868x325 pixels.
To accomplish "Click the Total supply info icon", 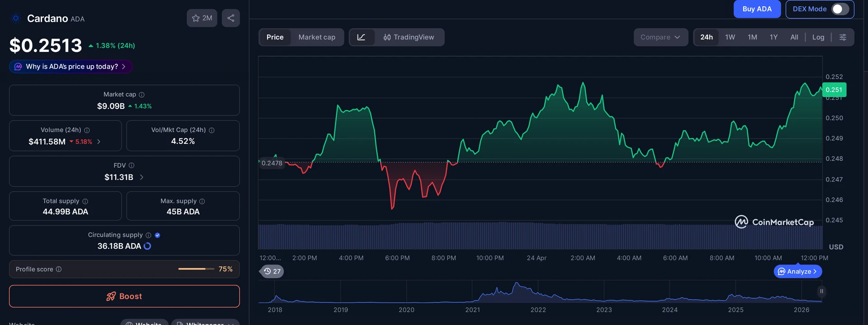I will (85, 201).
